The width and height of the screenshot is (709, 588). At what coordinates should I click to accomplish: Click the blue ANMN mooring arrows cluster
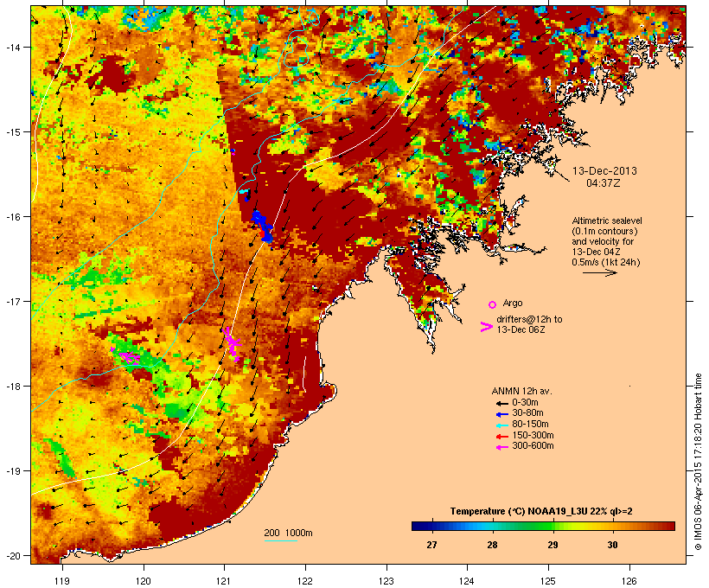coord(262,226)
